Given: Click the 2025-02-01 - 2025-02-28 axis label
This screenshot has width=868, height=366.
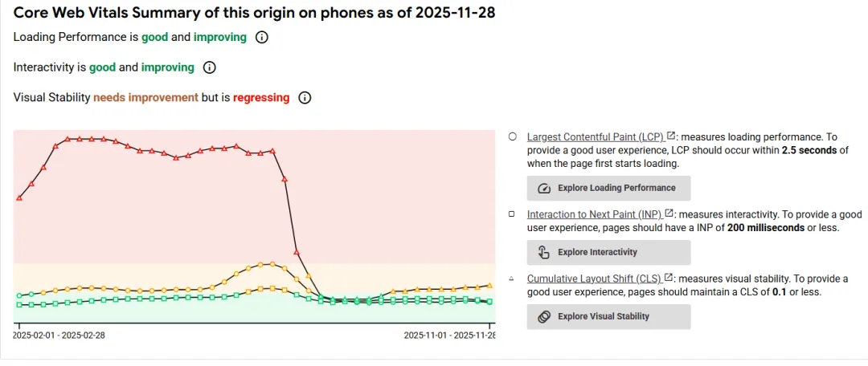Looking at the screenshot, I should coord(59,335).
